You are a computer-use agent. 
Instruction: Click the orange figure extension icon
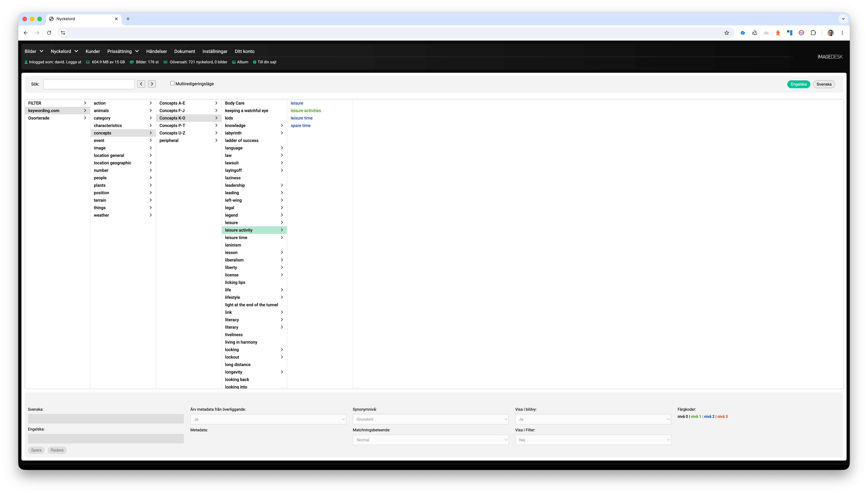(778, 33)
